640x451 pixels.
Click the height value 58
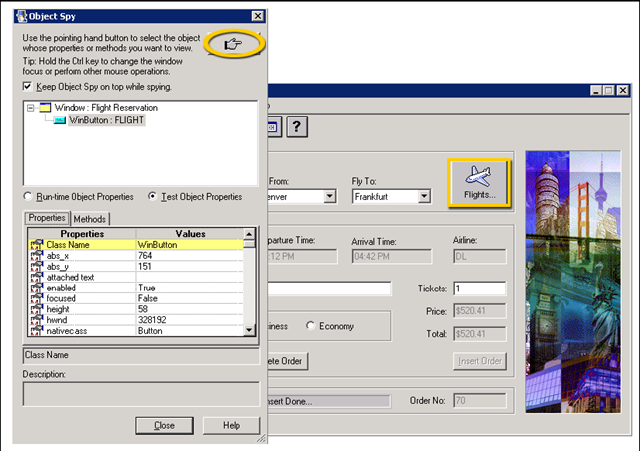190,309
